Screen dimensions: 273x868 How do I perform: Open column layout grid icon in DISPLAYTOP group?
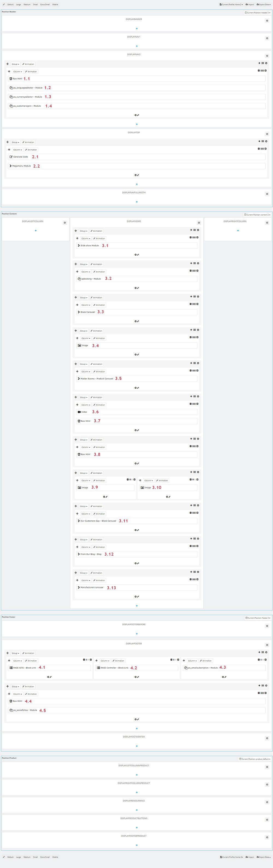(263, 141)
